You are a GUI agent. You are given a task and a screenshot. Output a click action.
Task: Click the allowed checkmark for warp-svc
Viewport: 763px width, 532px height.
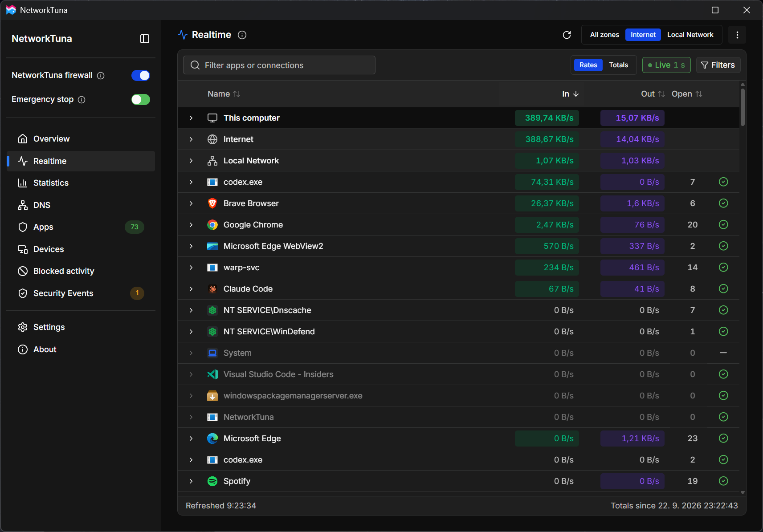point(723,267)
